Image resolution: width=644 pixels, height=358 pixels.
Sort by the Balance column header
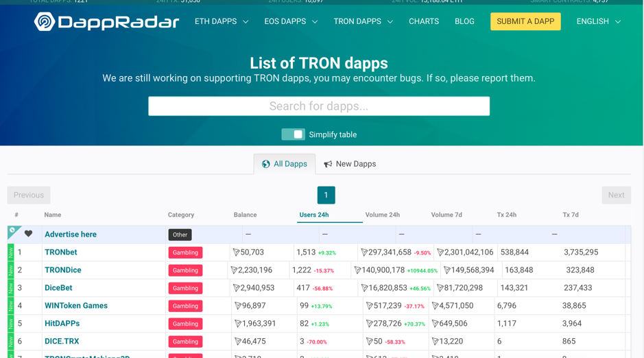[x=246, y=215]
